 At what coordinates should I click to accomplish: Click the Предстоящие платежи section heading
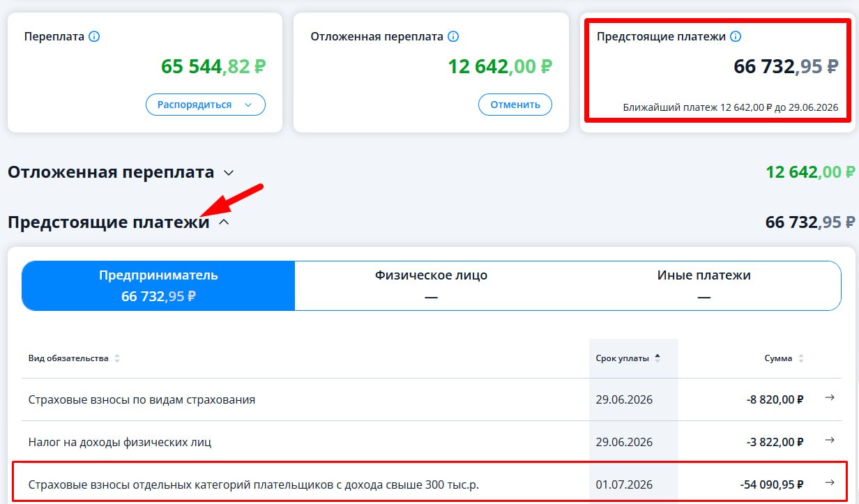tap(109, 222)
